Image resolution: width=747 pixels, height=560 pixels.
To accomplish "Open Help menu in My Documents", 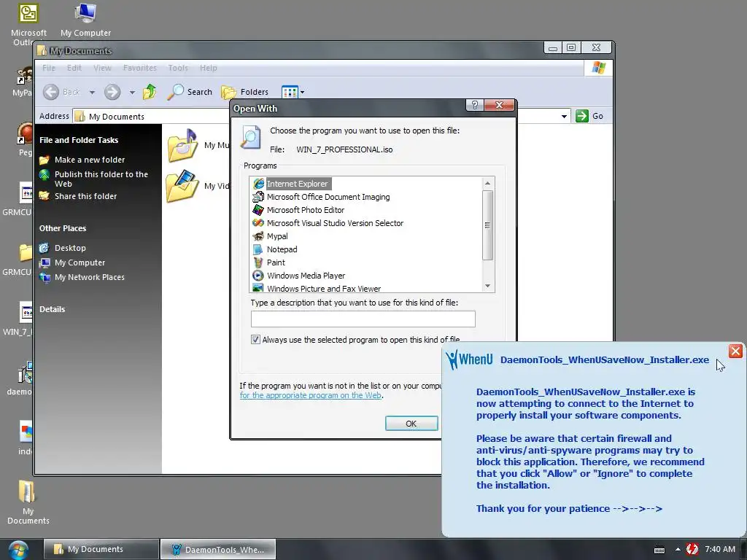I will tap(208, 68).
